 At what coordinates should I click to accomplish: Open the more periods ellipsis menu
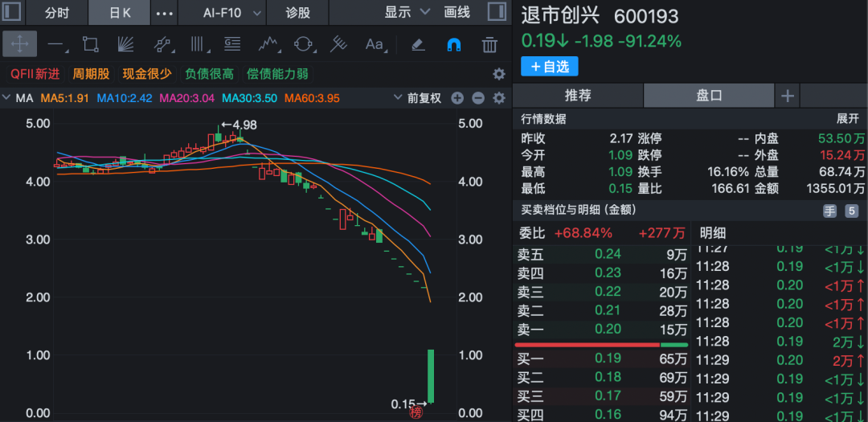(x=165, y=14)
